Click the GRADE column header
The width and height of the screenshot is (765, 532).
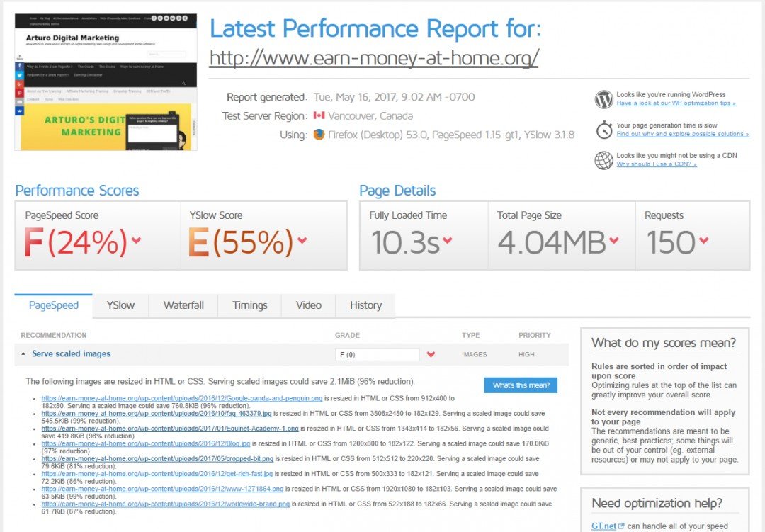(x=347, y=335)
